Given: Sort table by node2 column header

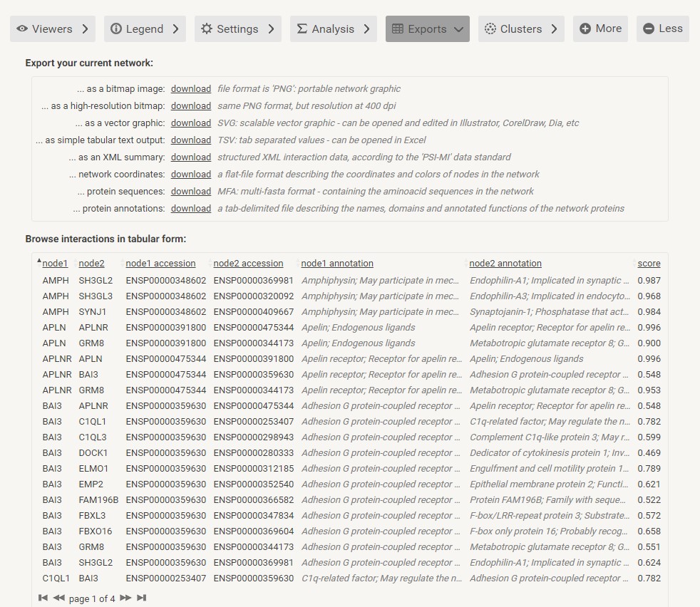Looking at the screenshot, I should pyautogui.click(x=91, y=264).
